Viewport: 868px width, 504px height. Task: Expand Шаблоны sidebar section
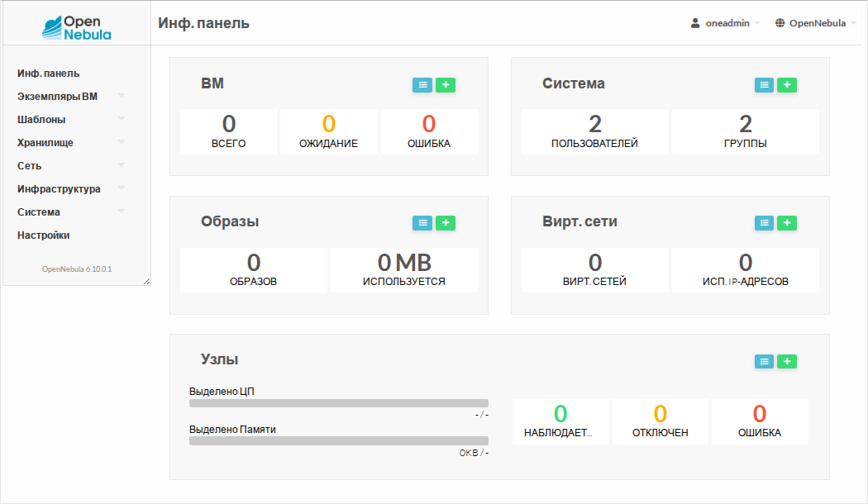point(70,120)
